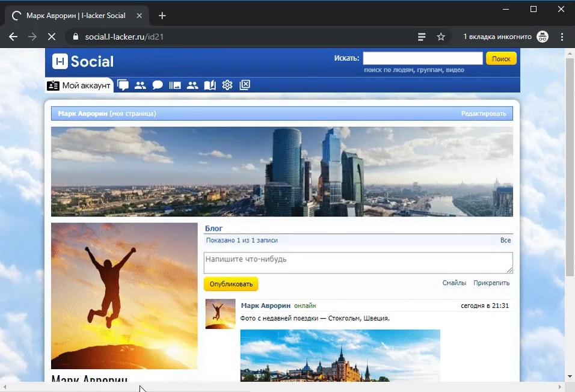Viewport: 575px width, 392px height.
Task: Open the photo gallery icon in navigation
Action: pos(175,85)
